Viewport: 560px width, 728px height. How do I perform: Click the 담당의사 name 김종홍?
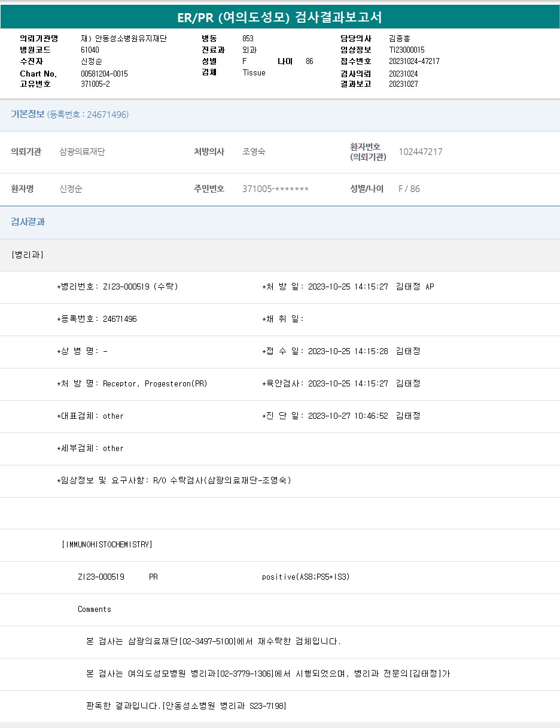click(x=400, y=39)
